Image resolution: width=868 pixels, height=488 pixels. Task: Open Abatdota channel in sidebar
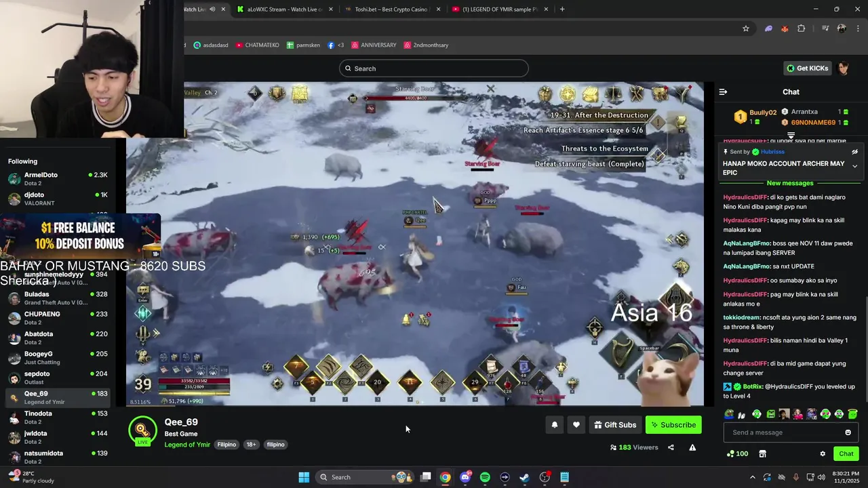tap(58, 338)
